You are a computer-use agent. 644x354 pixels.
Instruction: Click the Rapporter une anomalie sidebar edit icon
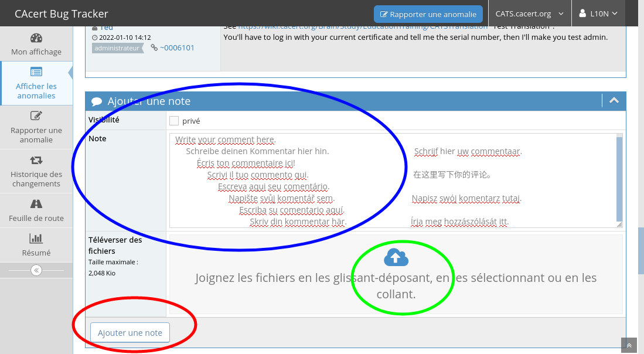[x=36, y=116]
